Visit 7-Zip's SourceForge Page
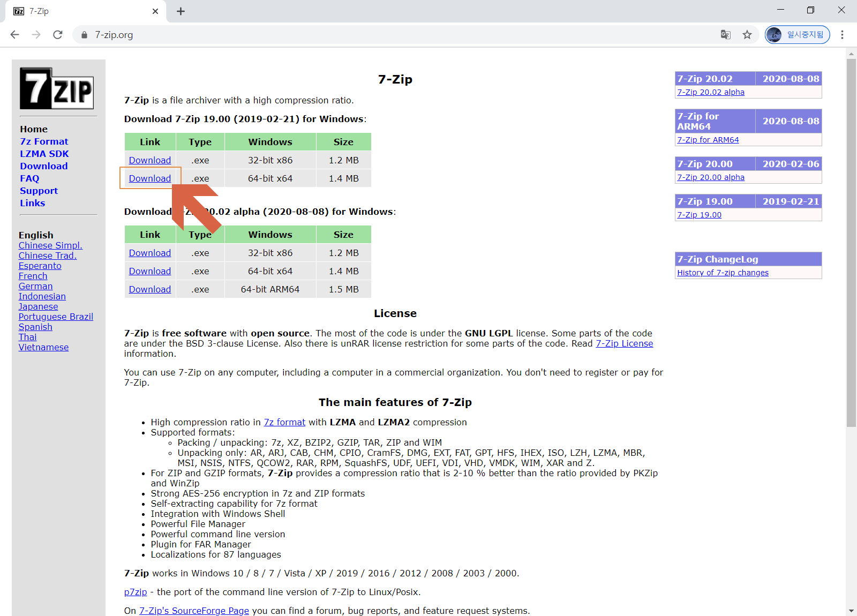The image size is (857, 616). tap(194, 611)
